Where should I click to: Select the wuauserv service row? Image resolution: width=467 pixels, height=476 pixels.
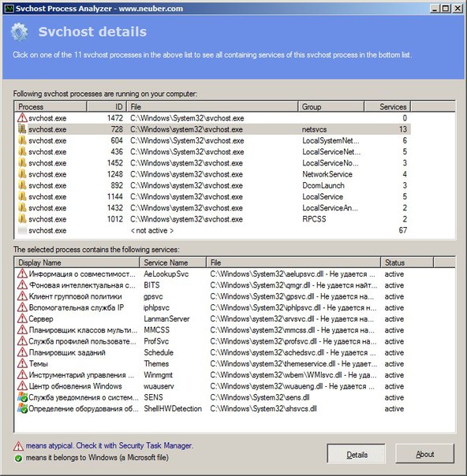click(x=213, y=386)
